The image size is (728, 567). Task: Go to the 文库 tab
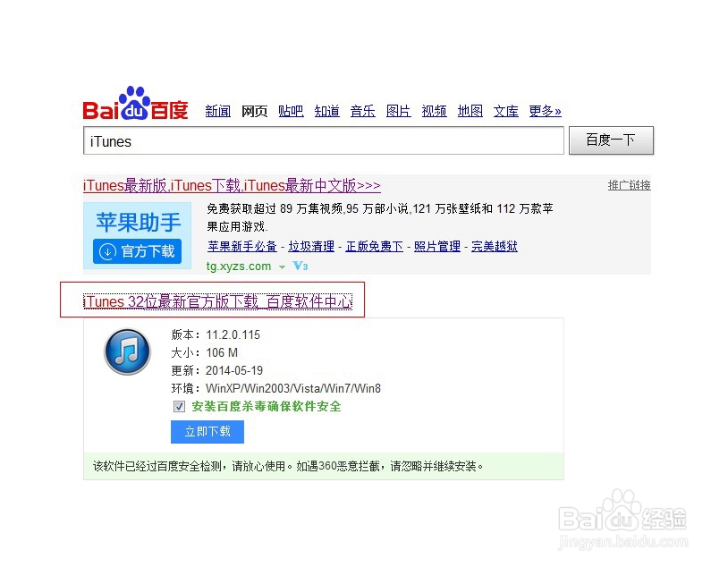pyautogui.click(x=505, y=111)
